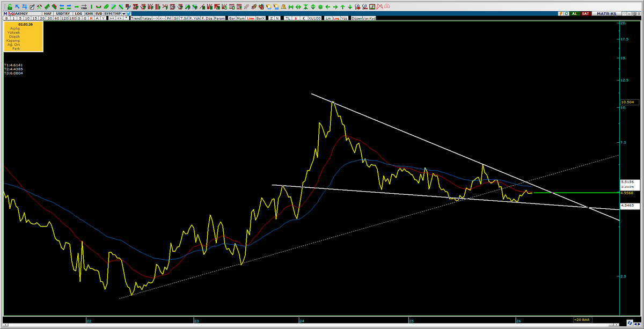The image size is (644, 329).
Task: Select the 120 minute period
Action: (64, 18)
